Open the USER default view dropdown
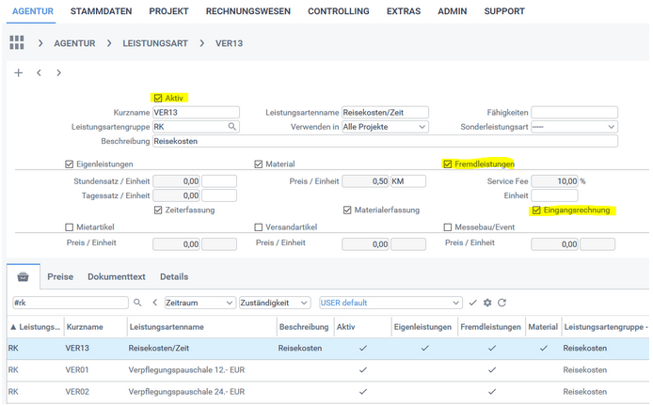Viewport: 653px width, 406px height. pos(391,302)
